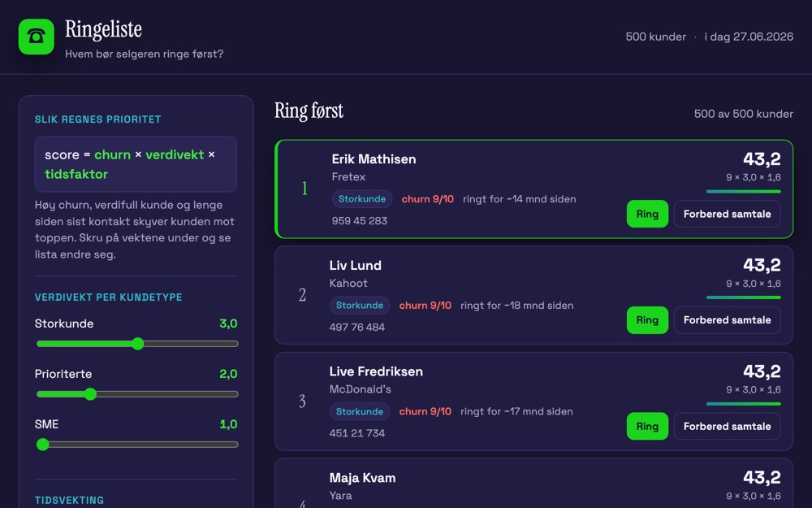Select the Maja Kvam customer card
Viewport: 812px width, 508px height.
(533, 483)
